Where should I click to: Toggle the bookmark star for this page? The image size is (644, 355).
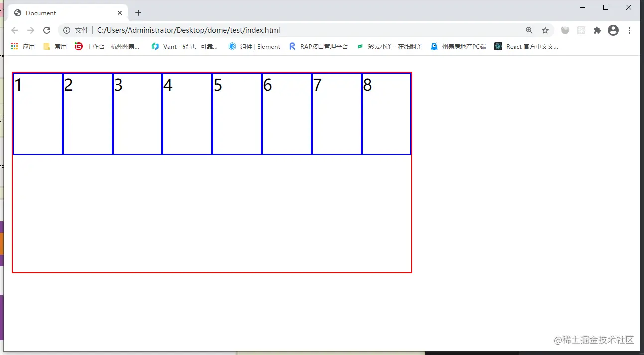tap(545, 30)
